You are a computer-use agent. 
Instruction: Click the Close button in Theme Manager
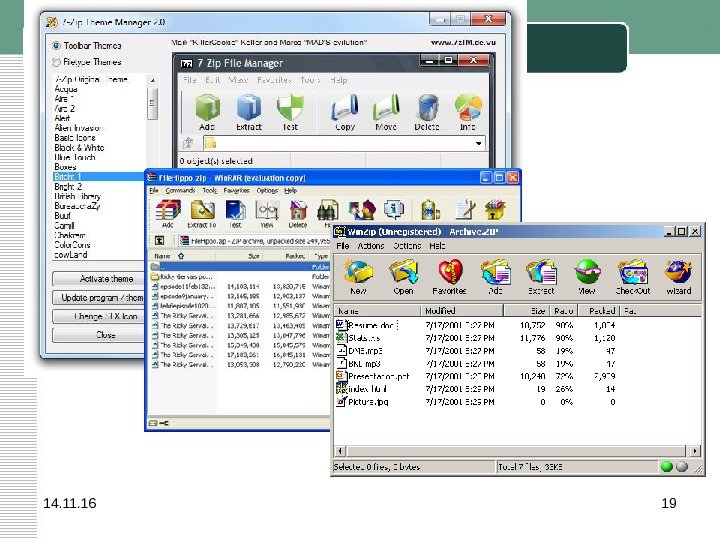click(99, 335)
